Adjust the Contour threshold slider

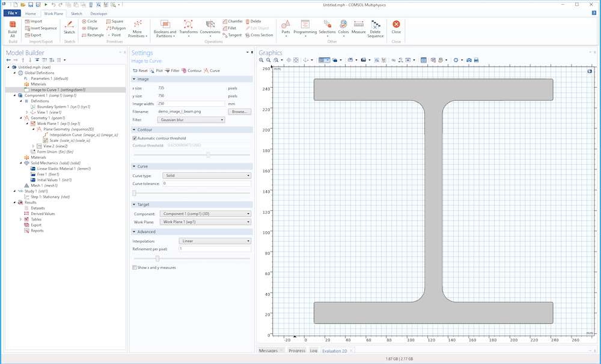[208, 155]
